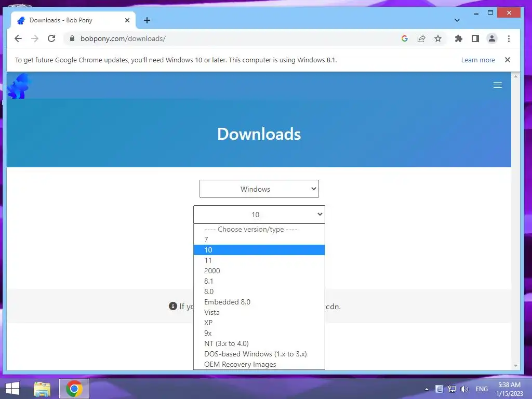Switch input language via ENG indicator

pyautogui.click(x=482, y=389)
